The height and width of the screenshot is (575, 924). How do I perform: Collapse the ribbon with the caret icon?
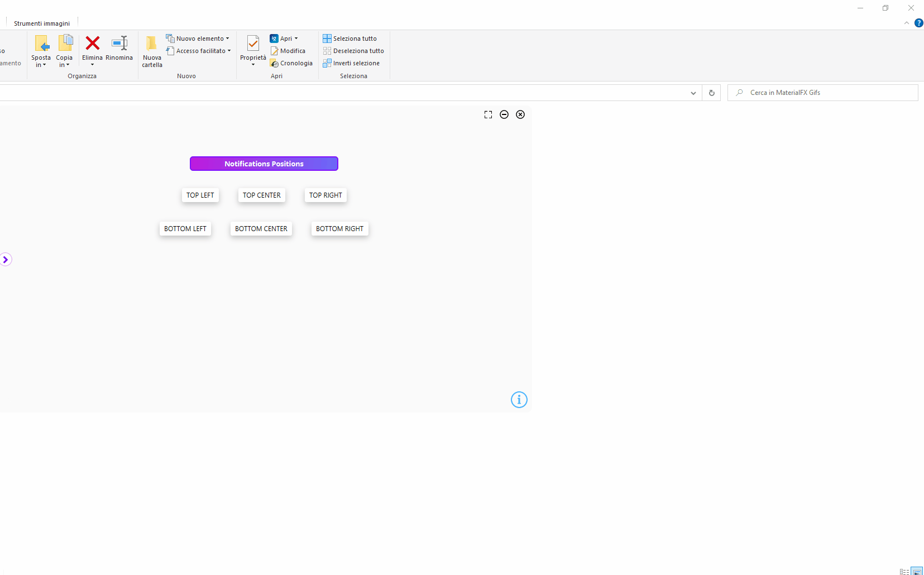[906, 23]
